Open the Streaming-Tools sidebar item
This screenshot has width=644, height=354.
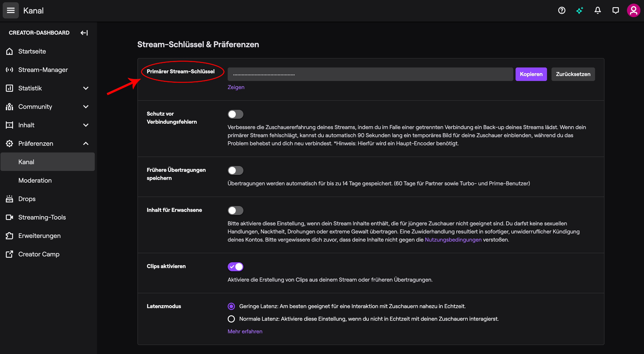[x=42, y=217]
